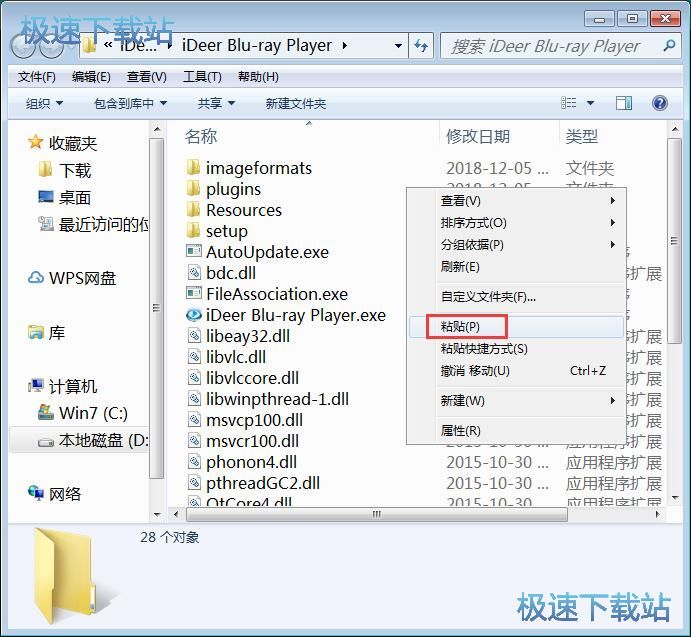Select 下载 in the favorites
The image size is (691, 637).
(75, 170)
